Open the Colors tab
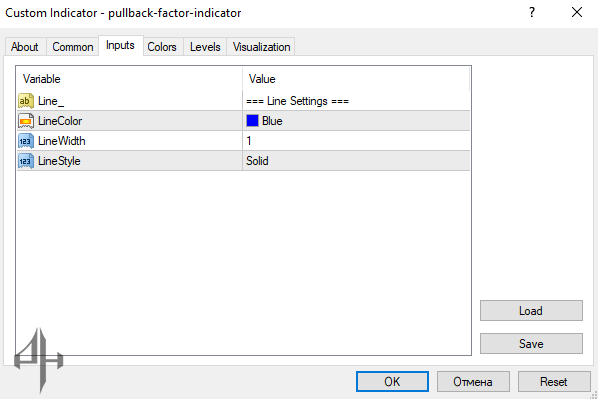The width and height of the screenshot is (598, 399). tap(162, 47)
